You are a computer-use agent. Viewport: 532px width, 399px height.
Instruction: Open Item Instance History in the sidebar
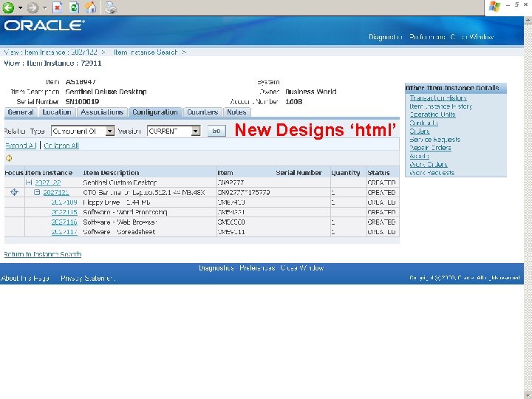point(440,106)
